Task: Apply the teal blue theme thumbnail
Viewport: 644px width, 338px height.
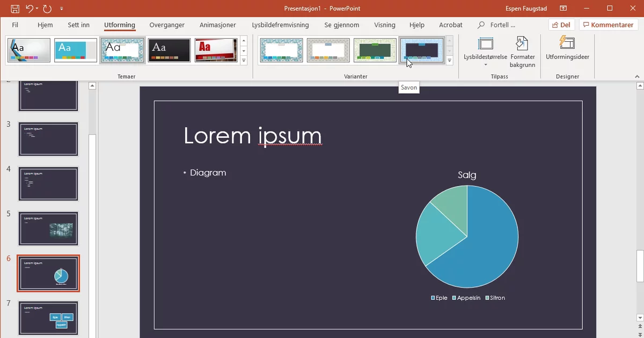Action: 76,50
